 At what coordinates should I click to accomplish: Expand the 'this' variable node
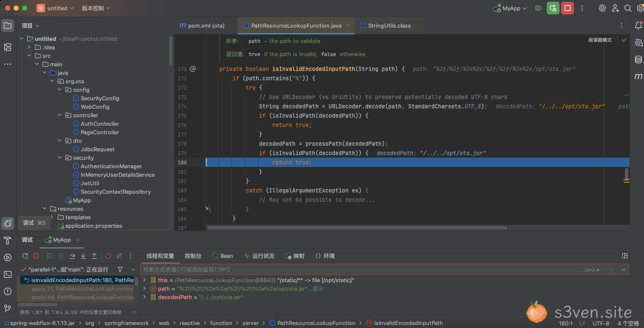[x=144, y=280]
